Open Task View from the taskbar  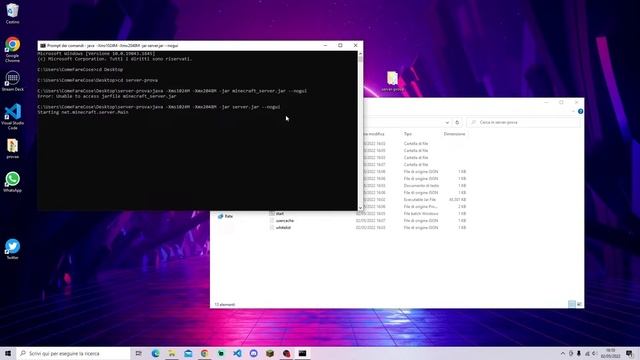tap(138, 353)
